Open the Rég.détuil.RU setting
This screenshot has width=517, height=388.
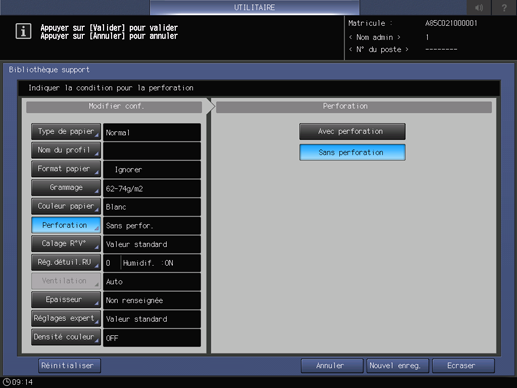[x=66, y=262]
